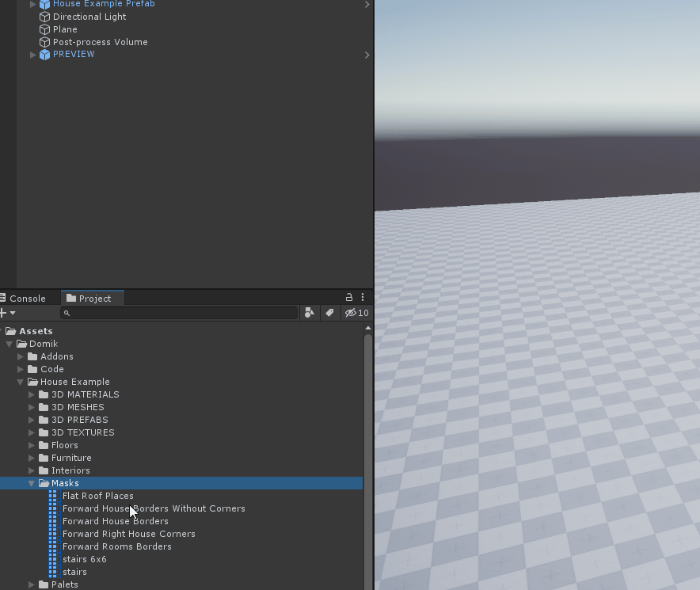Expand the PREVIEW object in the hierarchy
The image size is (700, 590).
[x=32, y=55]
